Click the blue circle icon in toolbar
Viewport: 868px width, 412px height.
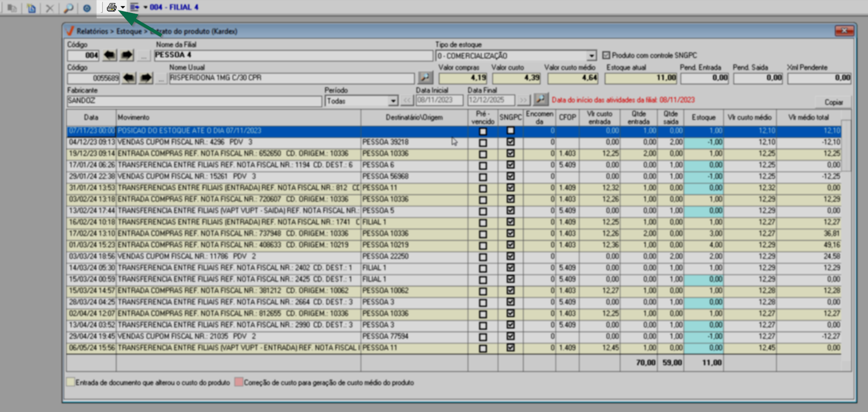(87, 8)
